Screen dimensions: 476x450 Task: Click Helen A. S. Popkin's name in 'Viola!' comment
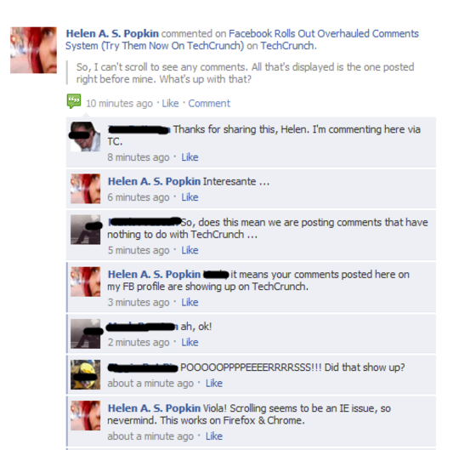tap(154, 408)
